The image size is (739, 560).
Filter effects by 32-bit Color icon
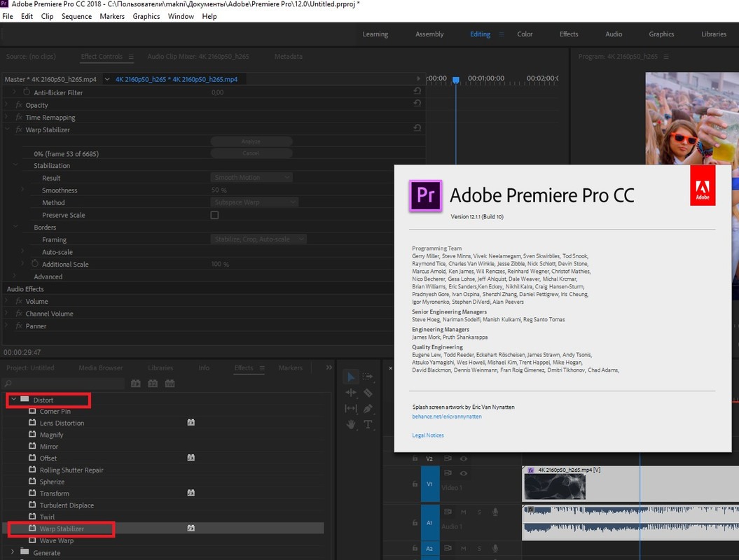click(153, 384)
